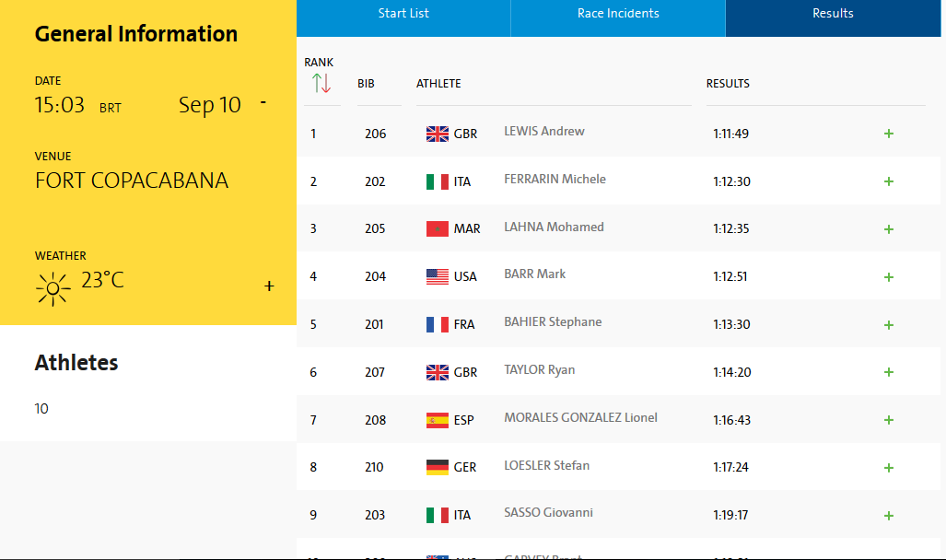Open the Race Incidents tab

coord(618,14)
